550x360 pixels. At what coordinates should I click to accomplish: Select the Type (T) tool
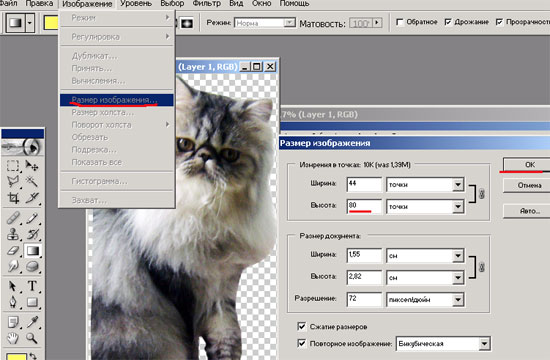[x=32, y=286]
